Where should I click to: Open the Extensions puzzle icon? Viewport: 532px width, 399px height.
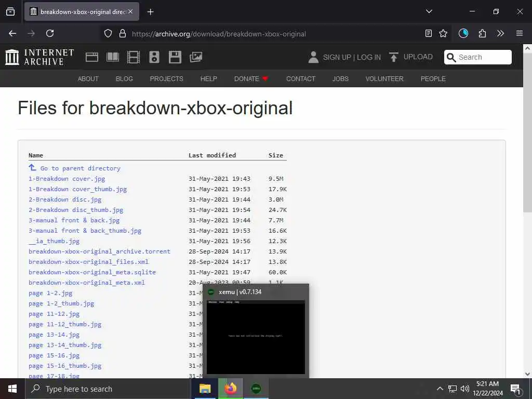click(482, 33)
